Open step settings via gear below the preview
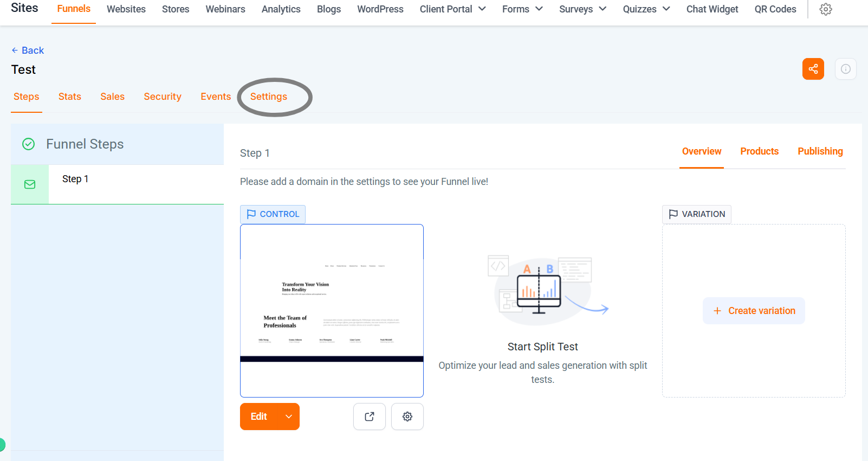Image resolution: width=868 pixels, height=461 pixels. 407,416
